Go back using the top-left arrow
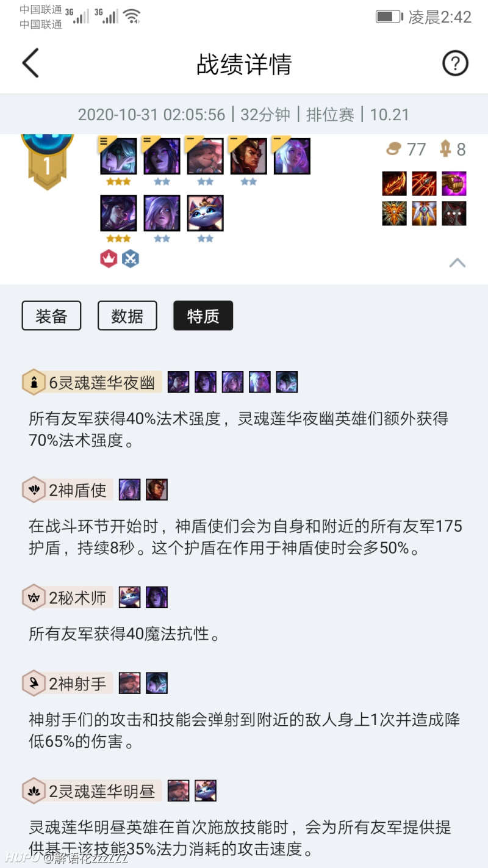 30,63
